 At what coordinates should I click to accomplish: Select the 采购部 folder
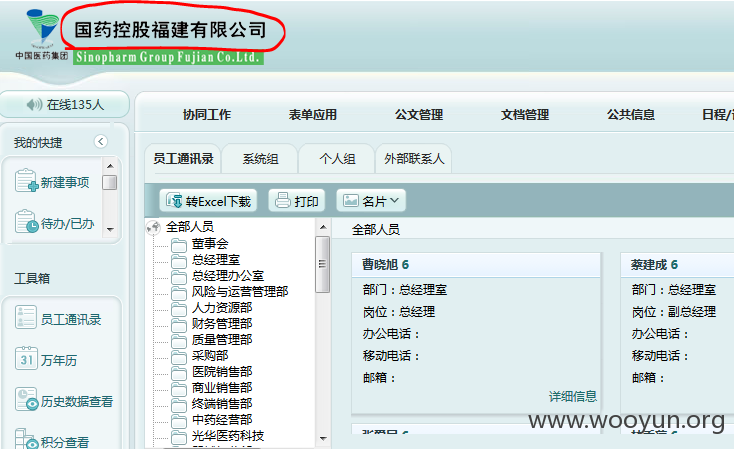[210, 356]
